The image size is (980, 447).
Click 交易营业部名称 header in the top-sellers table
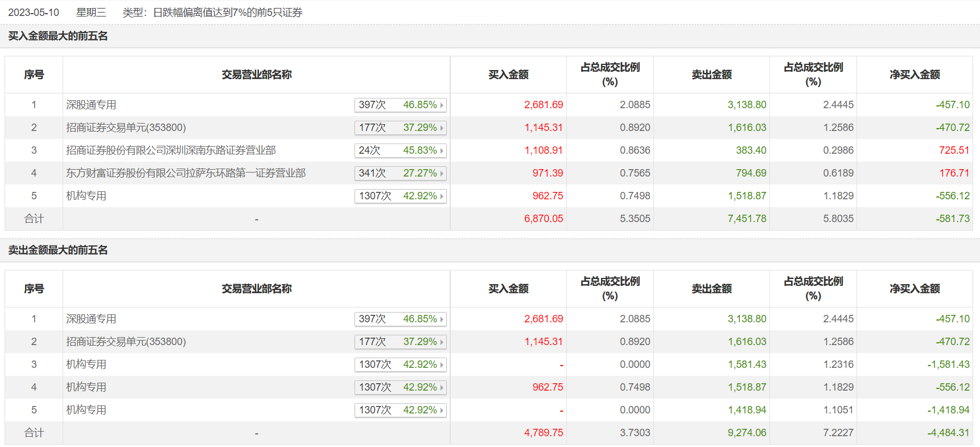(256, 289)
